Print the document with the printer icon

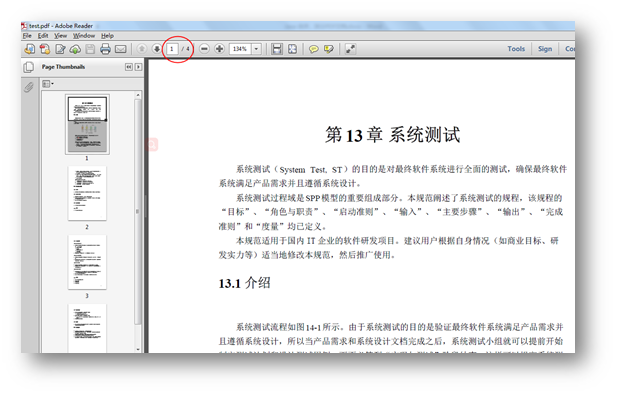pyautogui.click(x=105, y=49)
